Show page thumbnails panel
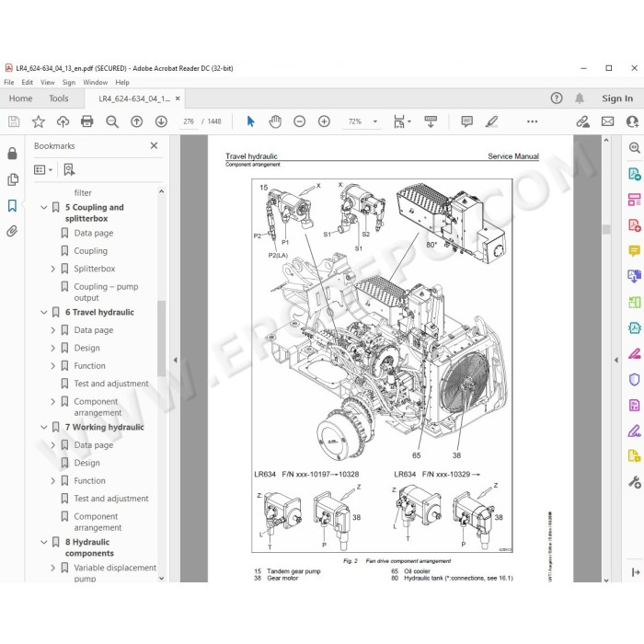The width and height of the screenshot is (644, 644). tap(13, 179)
